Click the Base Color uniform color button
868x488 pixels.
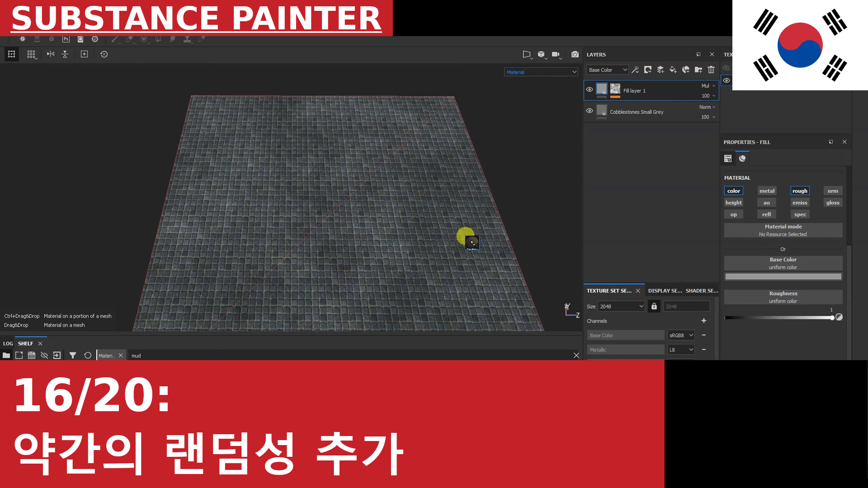pos(783,263)
